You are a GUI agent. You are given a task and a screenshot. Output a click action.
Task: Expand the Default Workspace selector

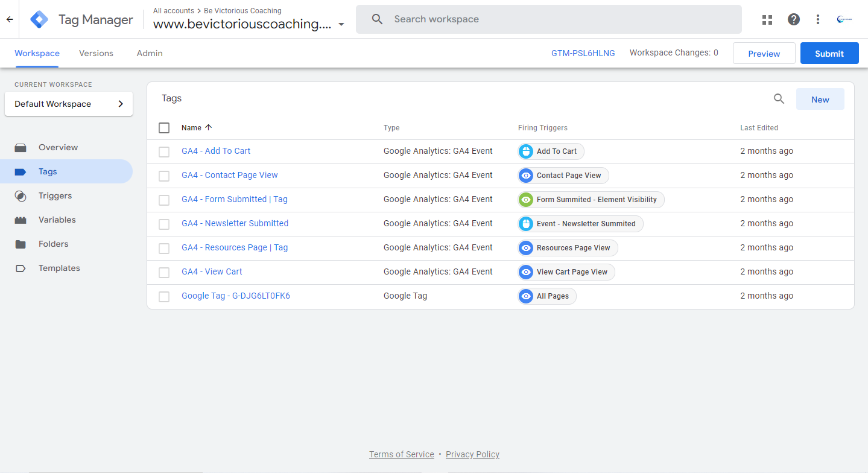[69, 104]
